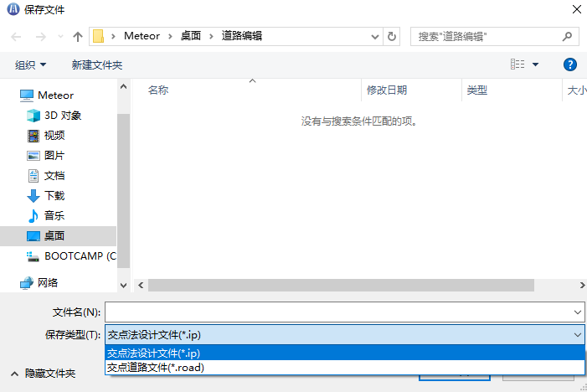Go up one folder level
Viewport: 587px width, 392px height.
click(78, 37)
